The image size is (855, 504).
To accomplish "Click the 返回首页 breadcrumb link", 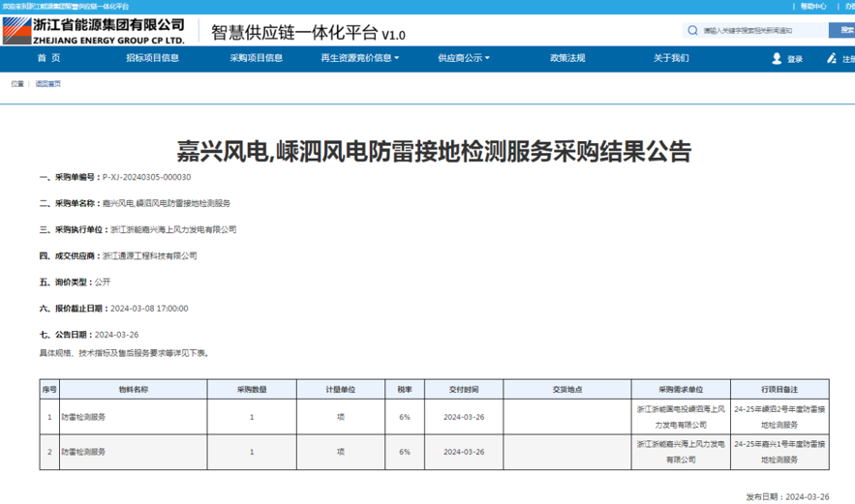I will pyautogui.click(x=48, y=84).
